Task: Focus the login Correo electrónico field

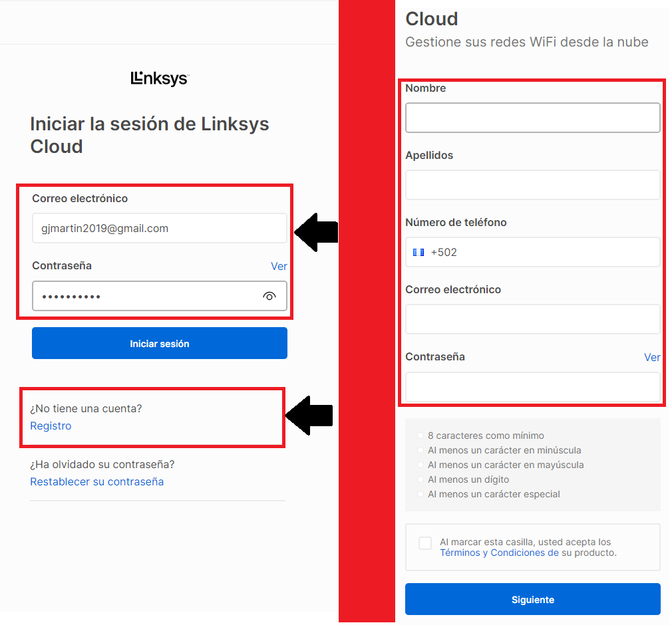Action: pyautogui.click(x=160, y=228)
